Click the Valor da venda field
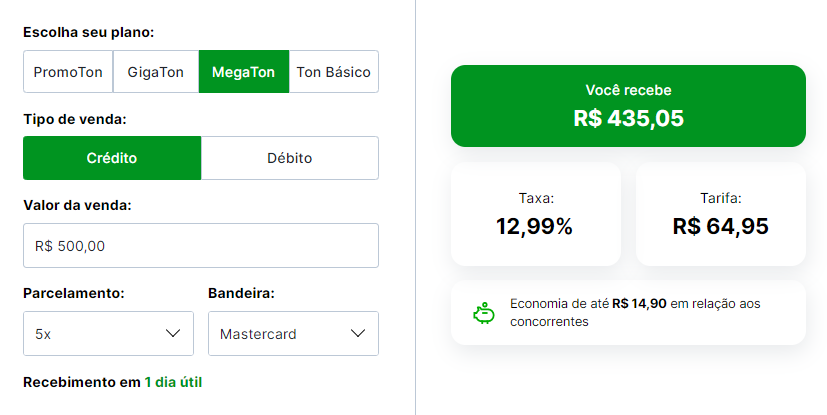This screenshot has height=415, width=827. tap(201, 245)
